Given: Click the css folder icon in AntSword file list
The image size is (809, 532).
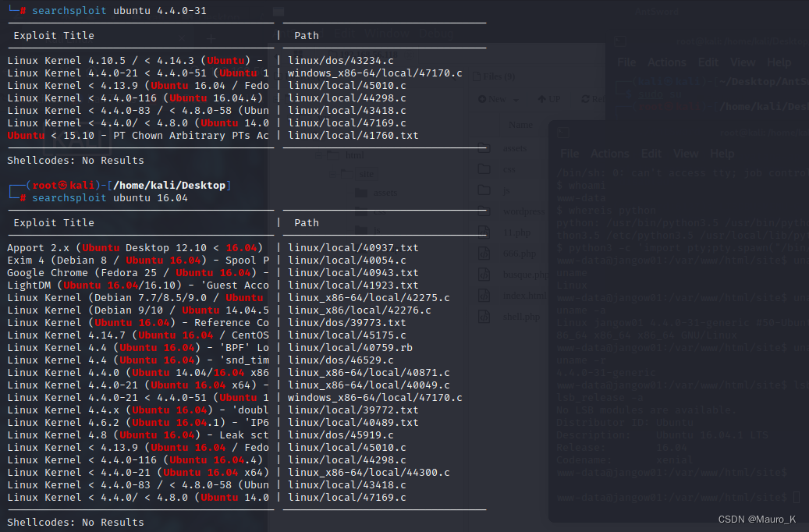Looking at the screenshot, I should point(484,169).
